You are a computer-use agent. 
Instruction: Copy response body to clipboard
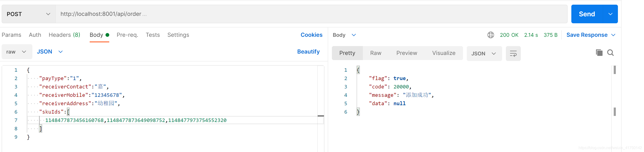tap(599, 53)
